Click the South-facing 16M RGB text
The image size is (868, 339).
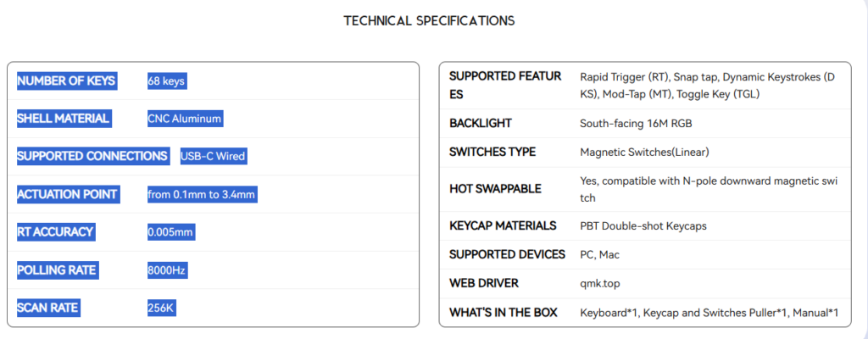click(636, 124)
